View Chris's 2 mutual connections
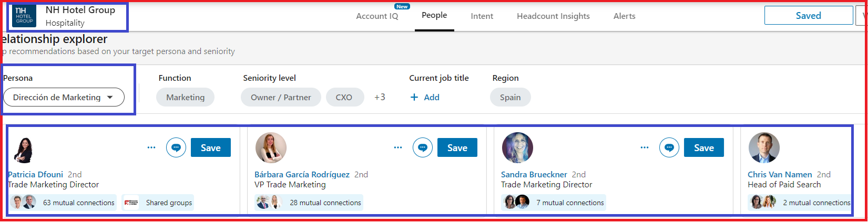Screen dimensions: 868x223 [799, 203]
